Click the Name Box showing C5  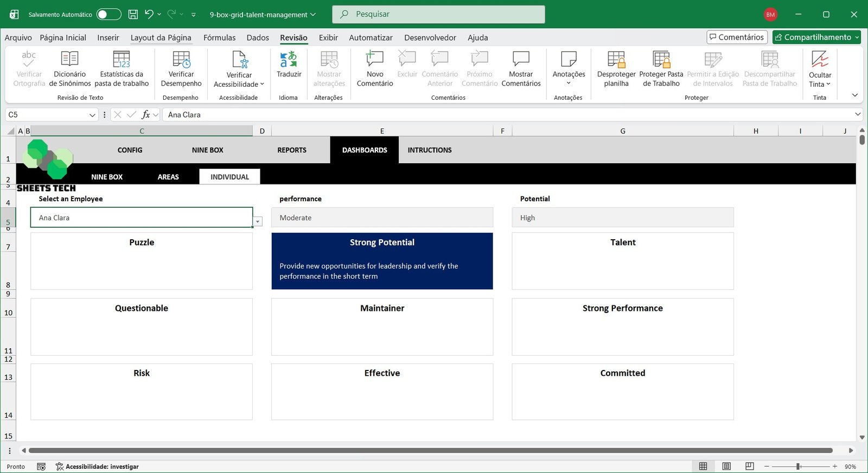pos(46,114)
